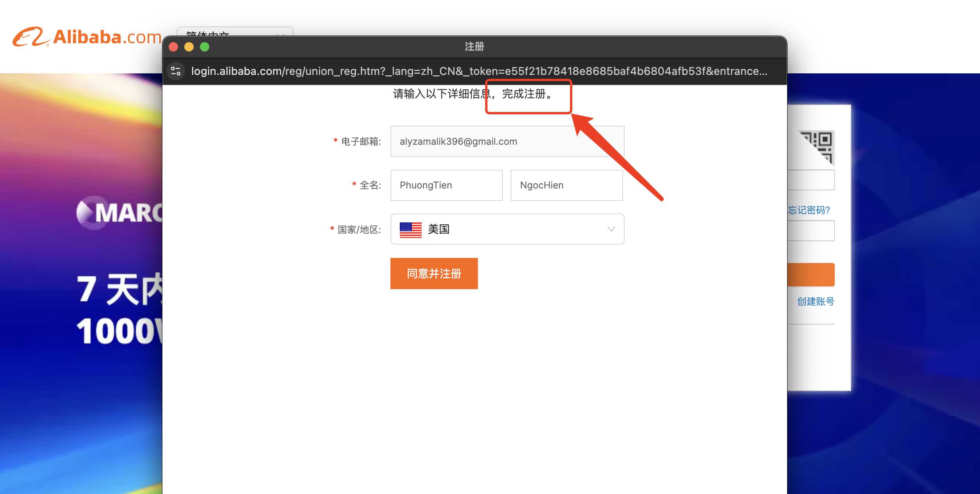Screen dimensions: 980x494
Task: Click the NgocHien last name field
Action: pos(566,185)
